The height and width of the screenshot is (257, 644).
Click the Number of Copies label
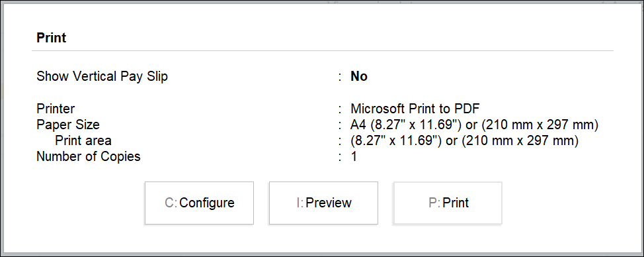[x=89, y=157]
